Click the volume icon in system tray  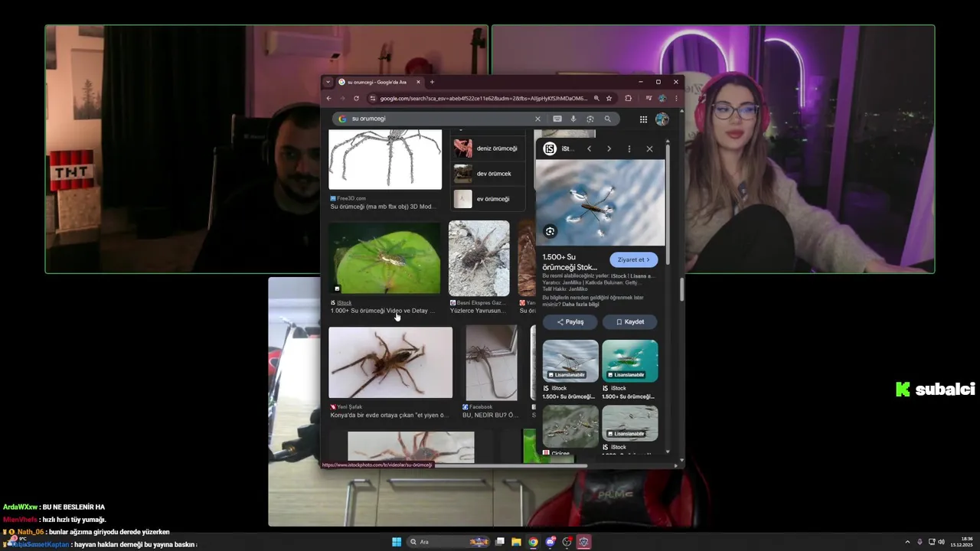pos(941,542)
